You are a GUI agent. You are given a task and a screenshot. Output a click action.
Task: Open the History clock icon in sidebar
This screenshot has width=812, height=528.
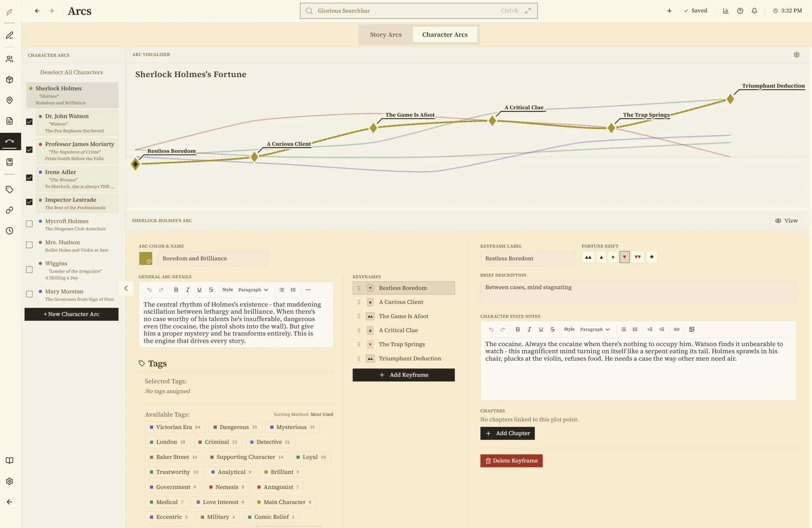[x=10, y=231]
